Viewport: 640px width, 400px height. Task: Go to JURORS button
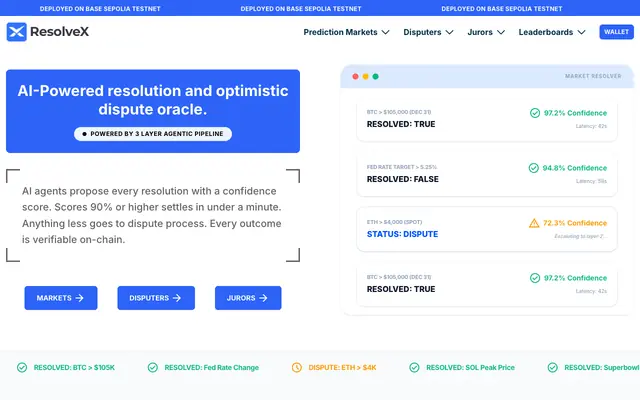248,298
